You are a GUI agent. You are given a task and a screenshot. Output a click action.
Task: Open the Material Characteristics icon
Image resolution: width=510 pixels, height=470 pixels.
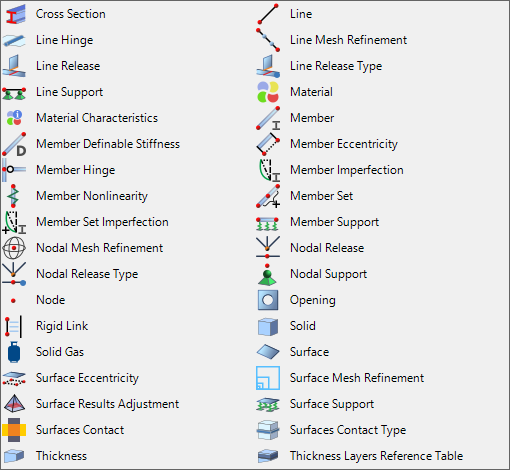pos(14,118)
